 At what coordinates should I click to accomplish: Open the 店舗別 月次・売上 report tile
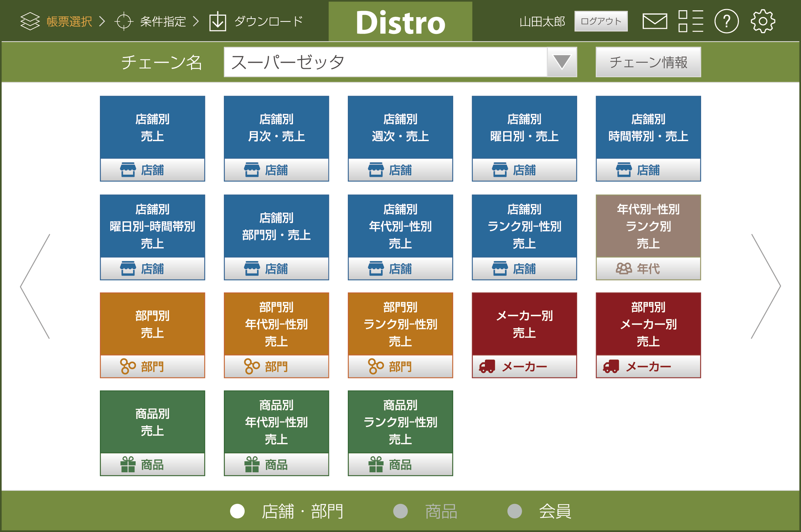click(276, 139)
